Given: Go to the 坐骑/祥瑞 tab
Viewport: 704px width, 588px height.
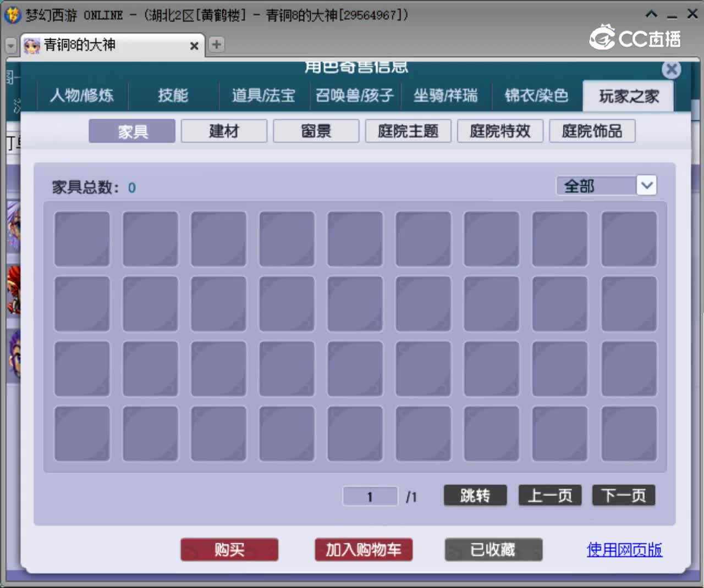Looking at the screenshot, I should click(x=446, y=96).
